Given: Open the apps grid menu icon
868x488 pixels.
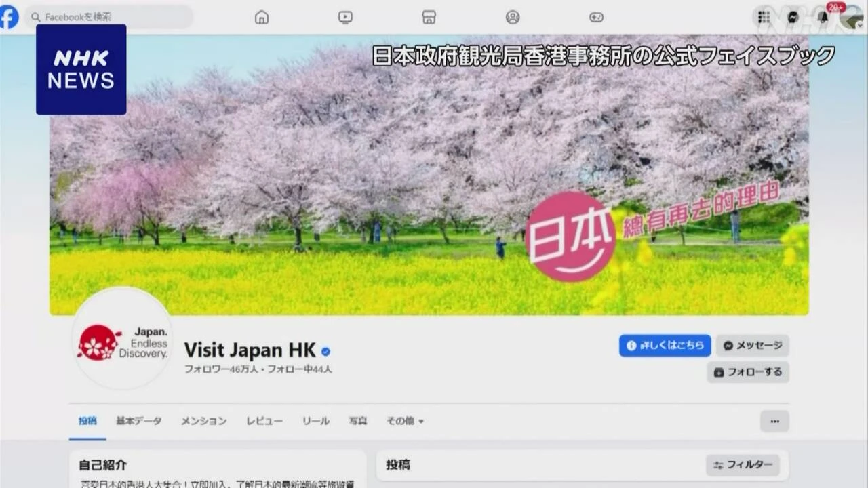Looking at the screenshot, I should pyautogui.click(x=764, y=18).
